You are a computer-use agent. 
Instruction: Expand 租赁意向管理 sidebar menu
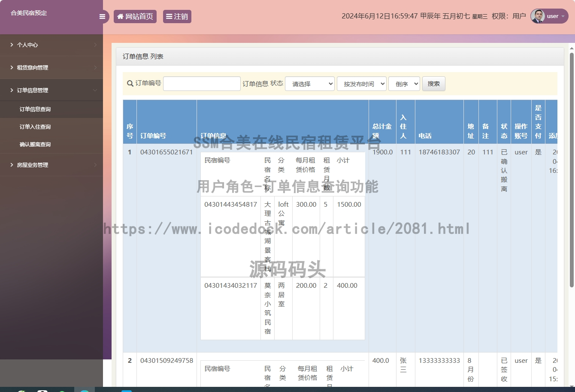coord(51,67)
